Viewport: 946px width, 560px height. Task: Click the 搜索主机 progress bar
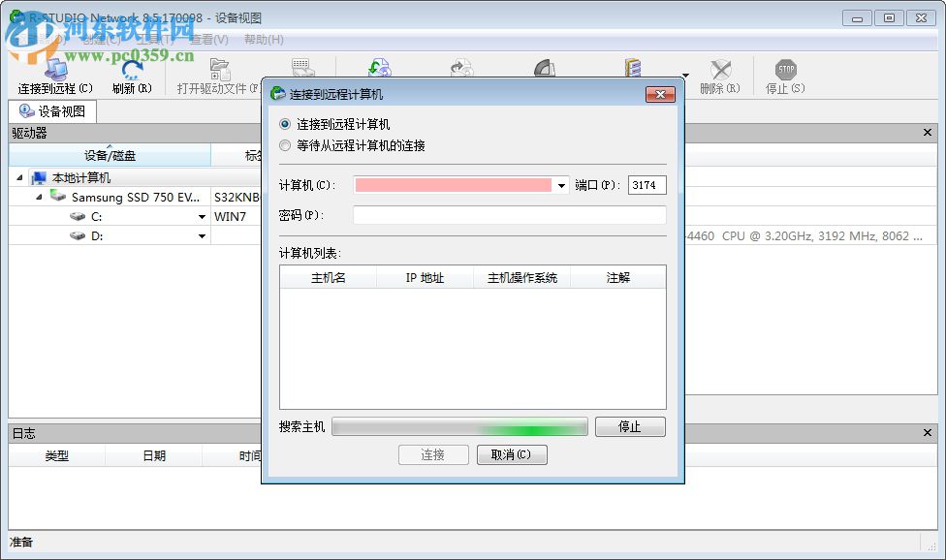click(459, 426)
